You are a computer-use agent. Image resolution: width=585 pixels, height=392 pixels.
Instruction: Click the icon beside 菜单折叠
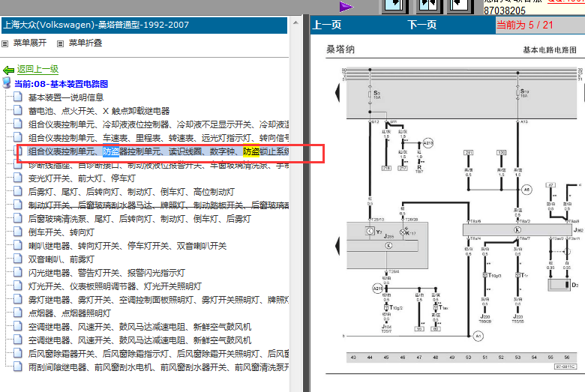click(60, 43)
